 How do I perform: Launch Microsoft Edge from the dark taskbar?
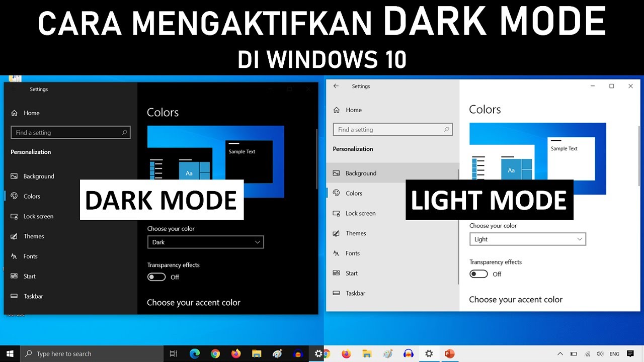click(195, 354)
